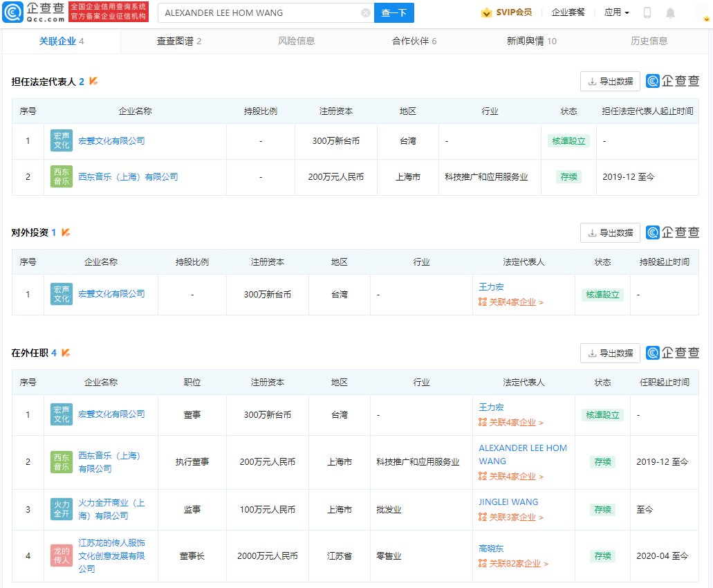Screen dimensions: 713x588
Task: Expand 关联82家企业 under 高晓东
Action: [x=513, y=564]
